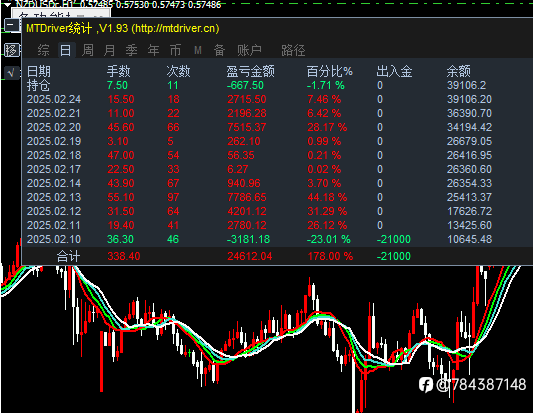
Task: Select the 2025.02.12 date row
Action: 54,211
